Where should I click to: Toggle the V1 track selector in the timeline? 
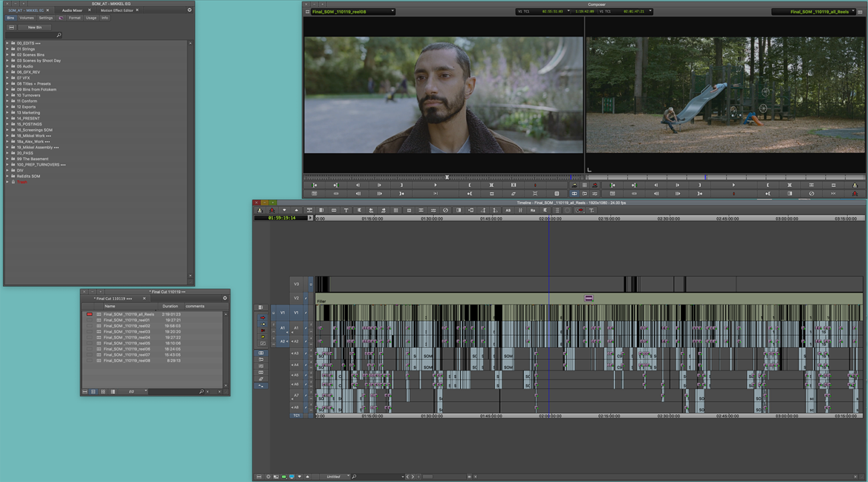(295, 313)
